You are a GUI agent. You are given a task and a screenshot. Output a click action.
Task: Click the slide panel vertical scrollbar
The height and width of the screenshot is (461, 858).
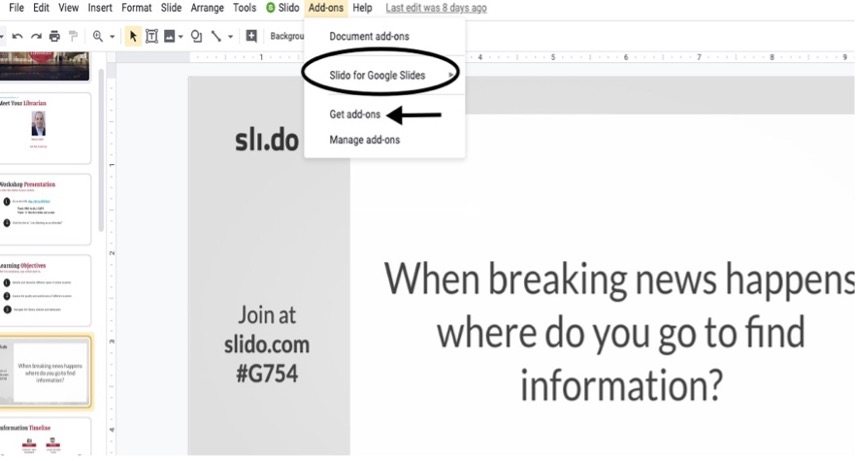click(x=101, y=151)
